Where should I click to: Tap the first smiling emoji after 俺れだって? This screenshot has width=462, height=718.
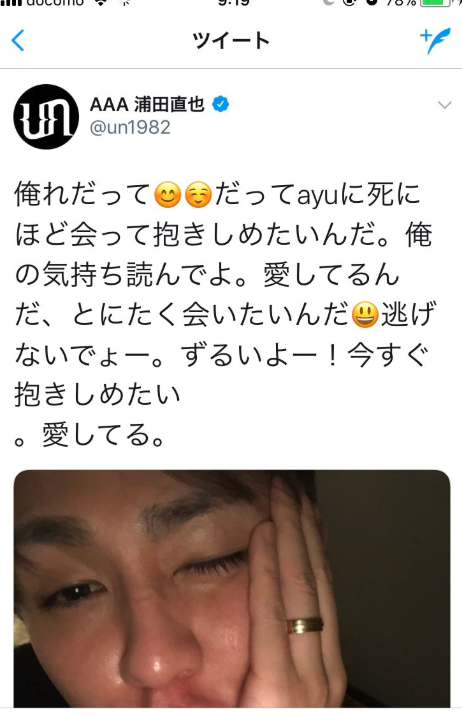168,195
